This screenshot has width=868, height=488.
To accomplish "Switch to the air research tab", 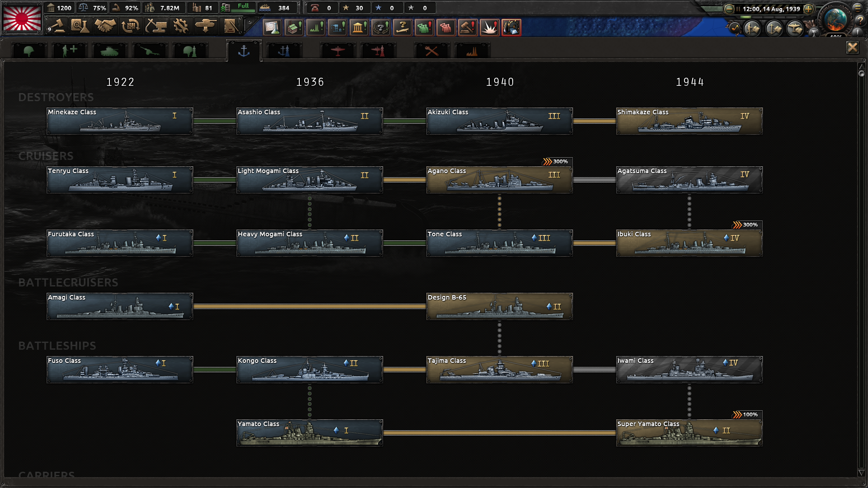I will [x=337, y=51].
